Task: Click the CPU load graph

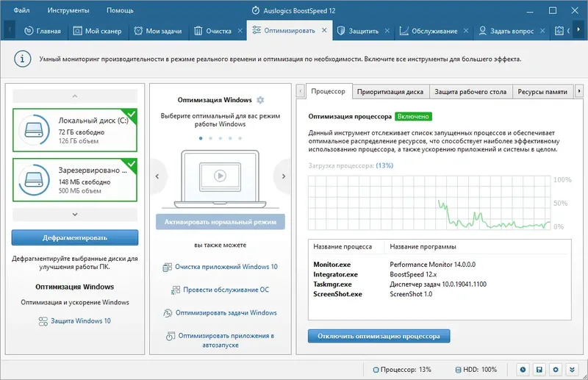Action: click(430, 203)
